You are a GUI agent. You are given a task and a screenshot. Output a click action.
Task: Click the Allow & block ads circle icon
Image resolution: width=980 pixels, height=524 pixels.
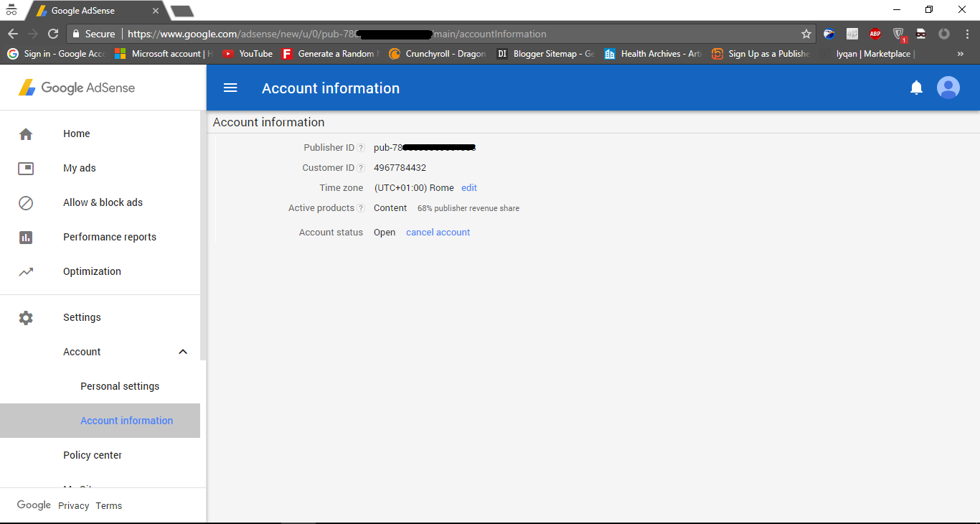point(26,202)
